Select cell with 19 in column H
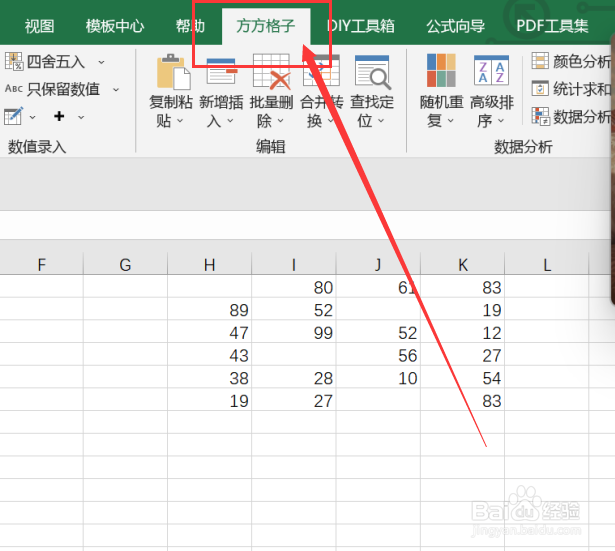The height and width of the screenshot is (551, 615). point(209,400)
